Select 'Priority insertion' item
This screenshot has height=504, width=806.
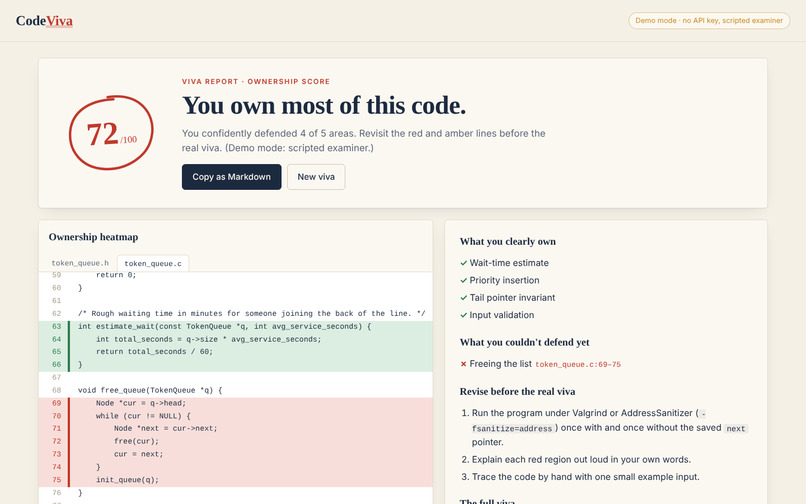[x=504, y=280]
